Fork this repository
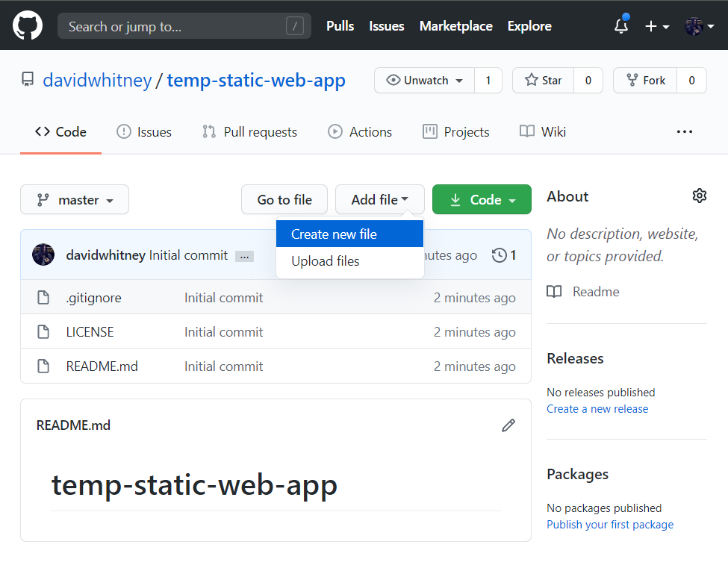 [x=645, y=81]
